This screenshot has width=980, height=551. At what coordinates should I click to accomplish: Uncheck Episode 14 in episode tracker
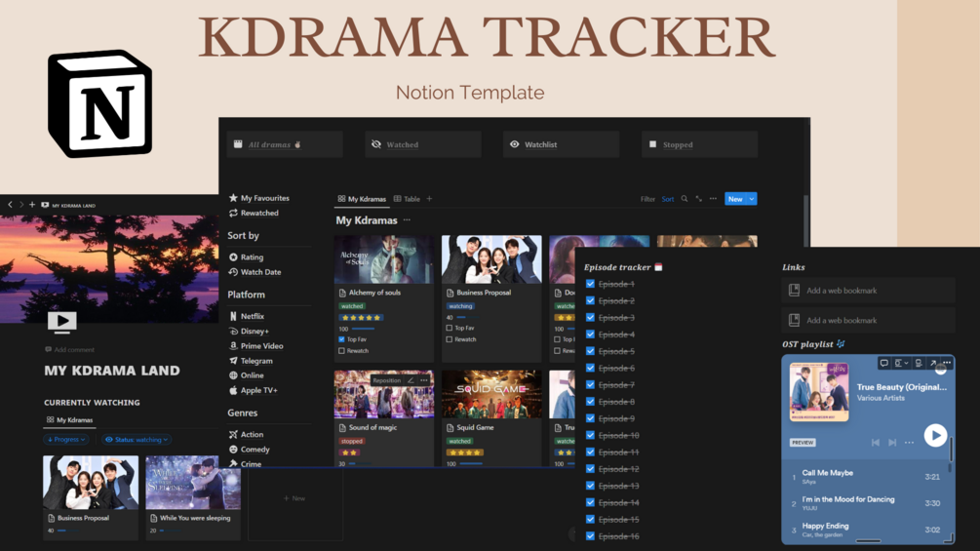(590, 502)
